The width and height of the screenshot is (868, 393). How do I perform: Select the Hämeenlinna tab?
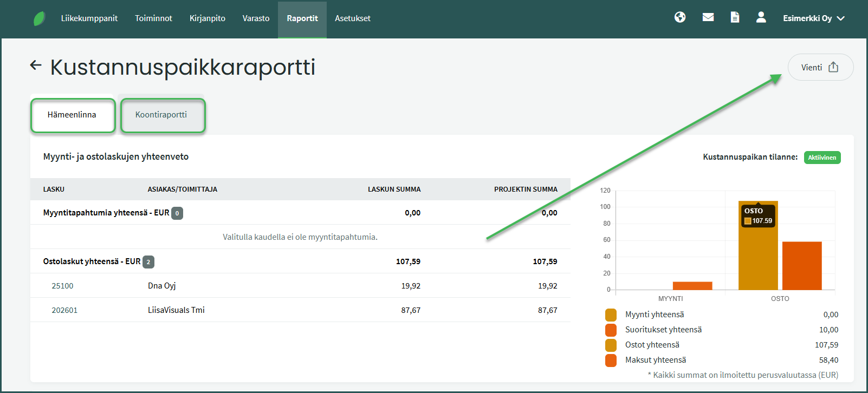pos(72,115)
